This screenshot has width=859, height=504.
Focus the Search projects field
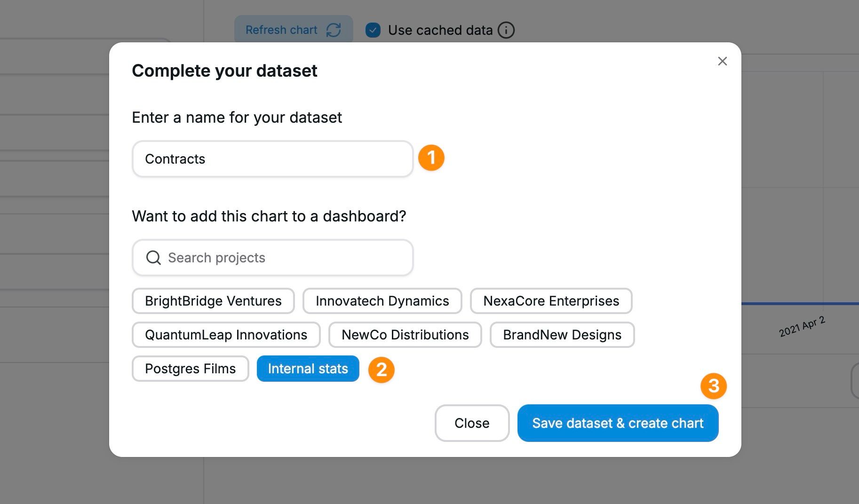point(282,258)
